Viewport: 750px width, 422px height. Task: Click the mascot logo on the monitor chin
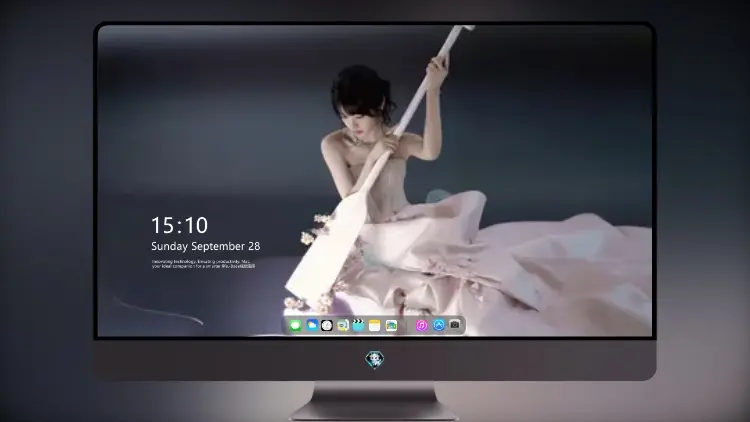[x=375, y=359]
